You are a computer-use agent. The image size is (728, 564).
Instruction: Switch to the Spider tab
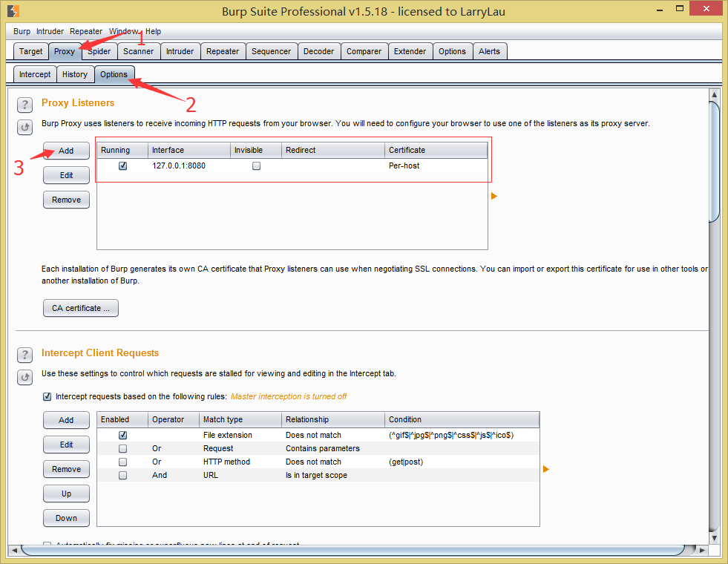click(x=99, y=51)
